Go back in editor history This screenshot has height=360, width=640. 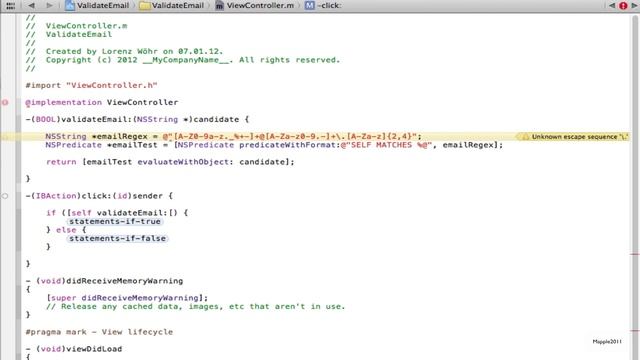click(x=31, y=6)
